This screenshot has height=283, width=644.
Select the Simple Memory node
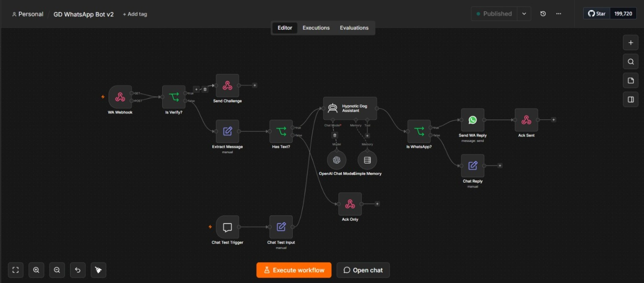pos(367,160)
